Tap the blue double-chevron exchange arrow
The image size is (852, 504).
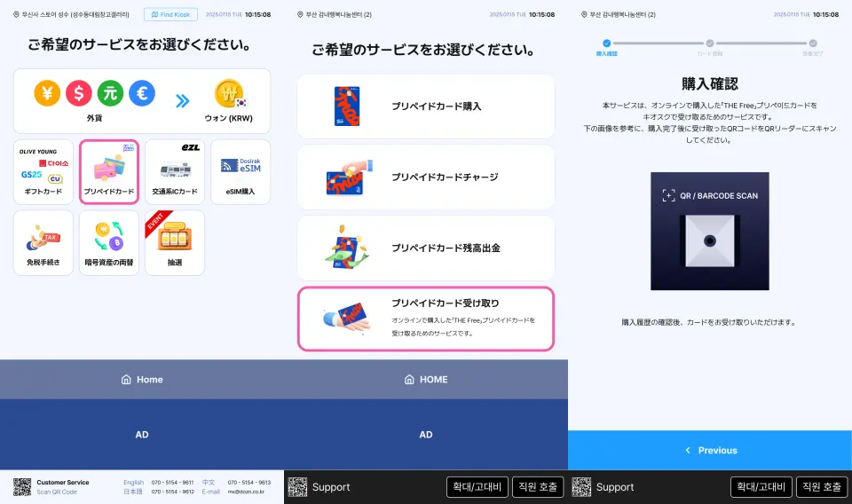pos(183,100)
